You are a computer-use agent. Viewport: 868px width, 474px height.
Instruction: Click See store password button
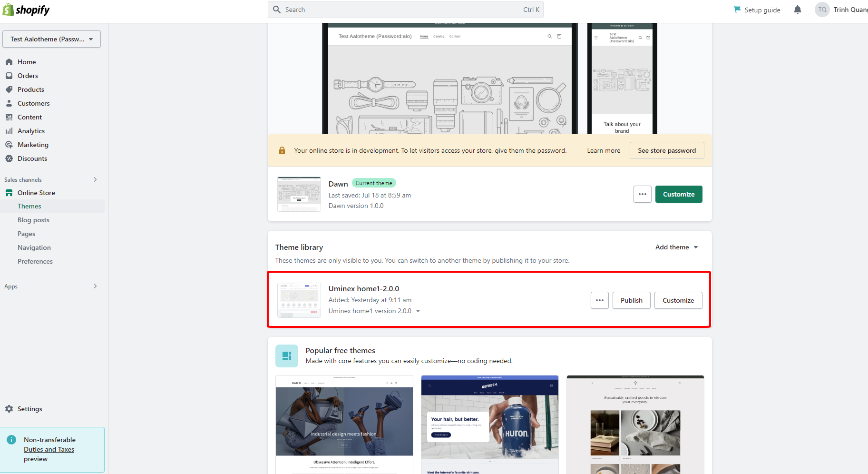667,150
